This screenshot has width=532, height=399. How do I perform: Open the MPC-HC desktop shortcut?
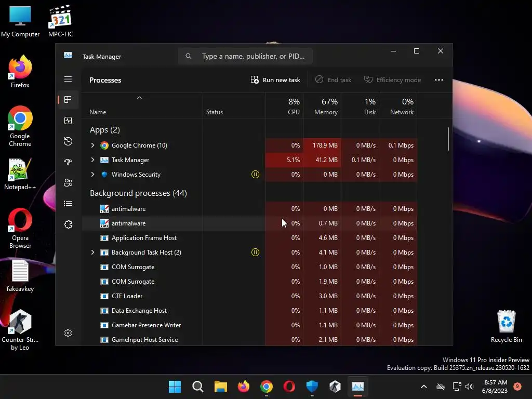coord(60,21)
